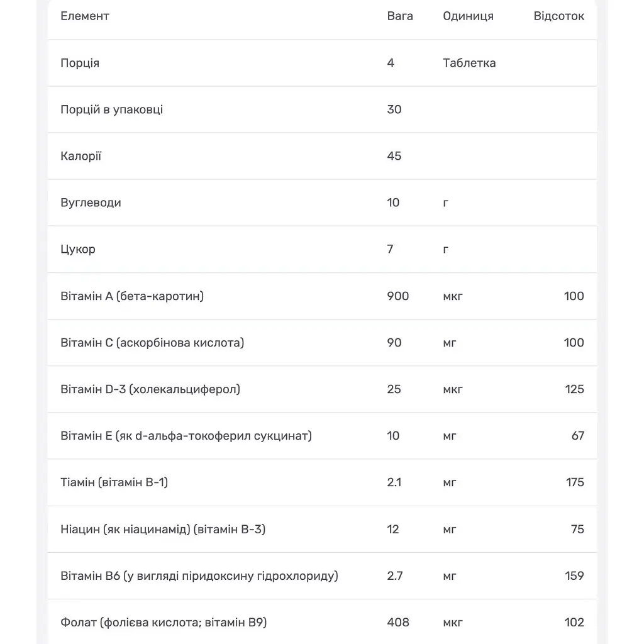Click Тіамін (вітамін B-1) label
The image size is (644, 644).
point(114,482)
